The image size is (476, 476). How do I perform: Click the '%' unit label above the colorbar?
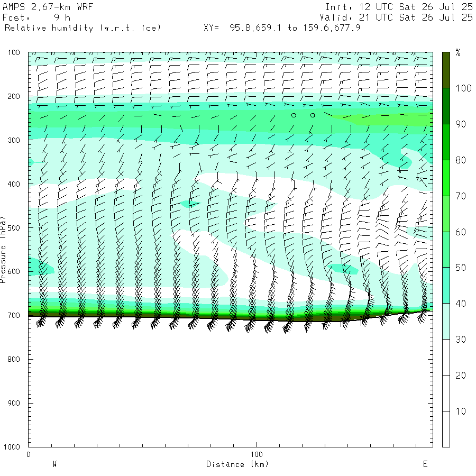(458, 52)
